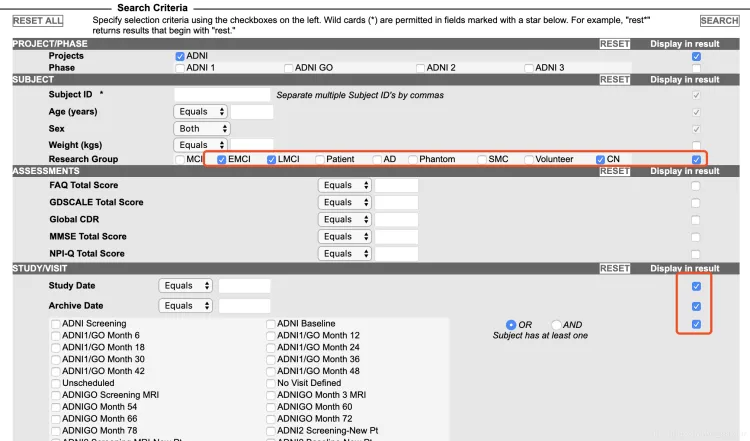This screenshot has width=750, height=441.
Task: Select the AD research group checkbox
Action: (x=377, y=159)
